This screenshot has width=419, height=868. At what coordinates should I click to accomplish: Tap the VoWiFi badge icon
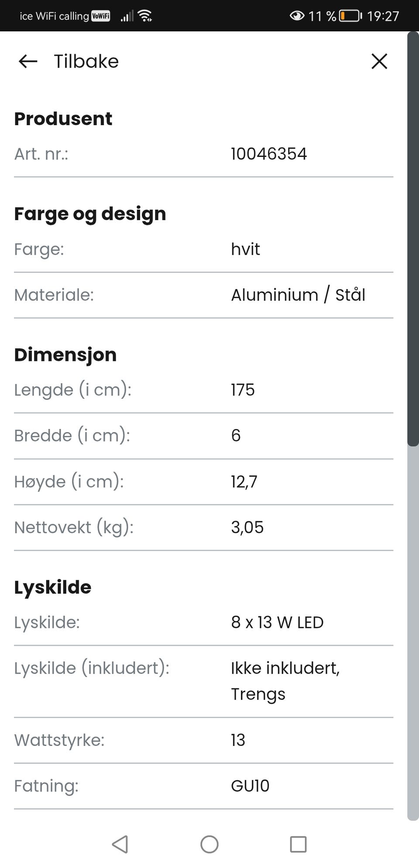pyautogui.click(x=101, y=16)
